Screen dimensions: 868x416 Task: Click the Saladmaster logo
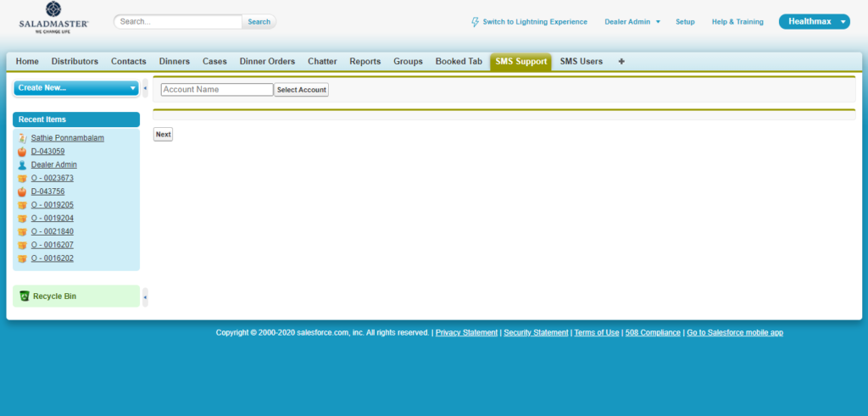tap(53, 18)
